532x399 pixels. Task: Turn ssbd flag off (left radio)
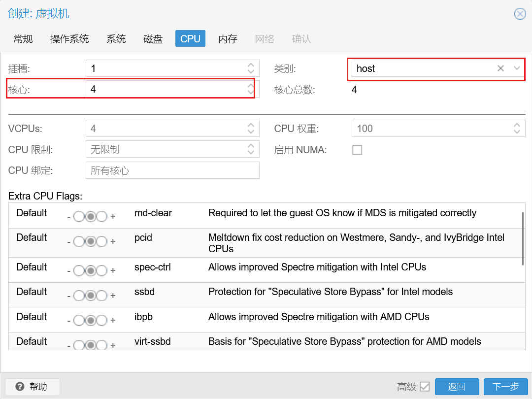point(79,296)
